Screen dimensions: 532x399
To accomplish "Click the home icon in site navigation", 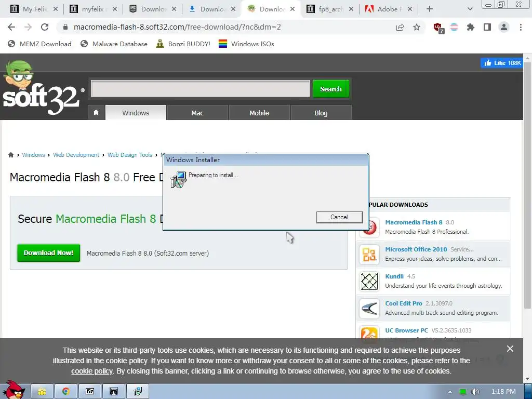I will [x=96, y=113].
